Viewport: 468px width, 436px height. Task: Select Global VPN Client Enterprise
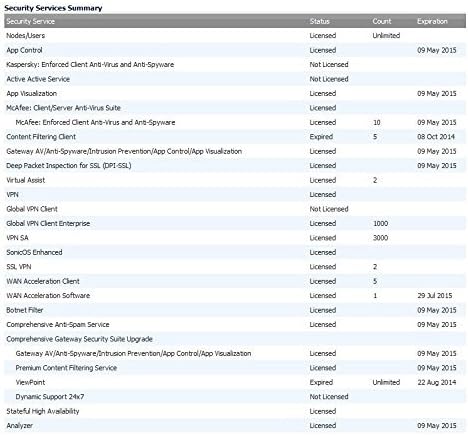[x=48, y=224]
